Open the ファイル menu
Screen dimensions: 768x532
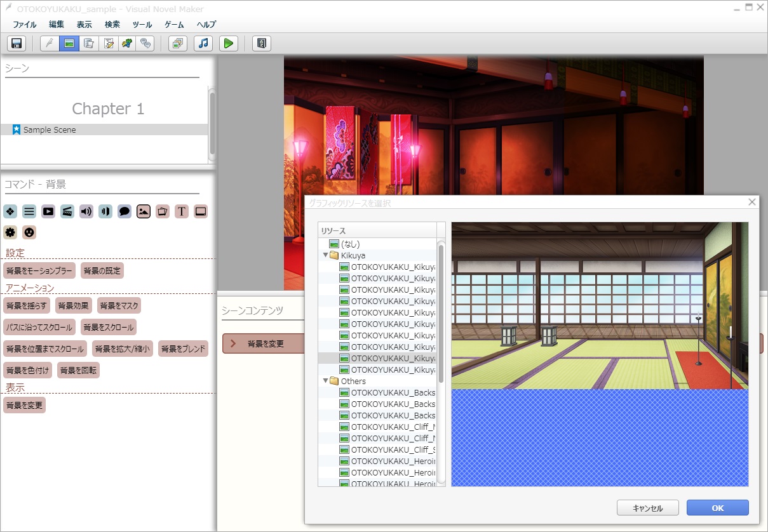24,25
